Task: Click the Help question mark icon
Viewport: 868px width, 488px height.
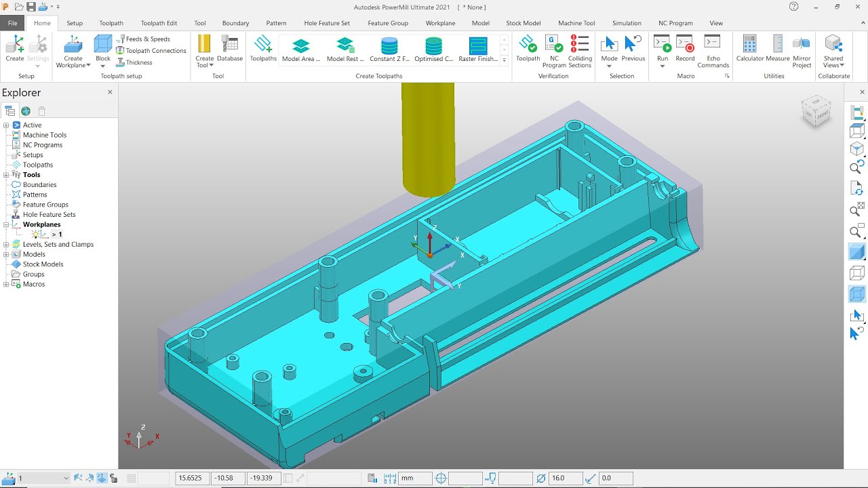Action: [794, 7]
